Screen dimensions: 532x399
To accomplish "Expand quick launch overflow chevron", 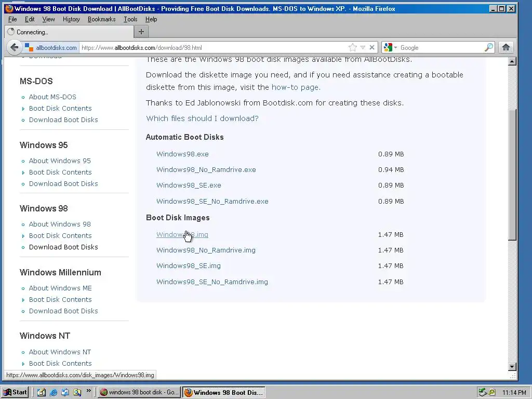I will coord(88,391).
